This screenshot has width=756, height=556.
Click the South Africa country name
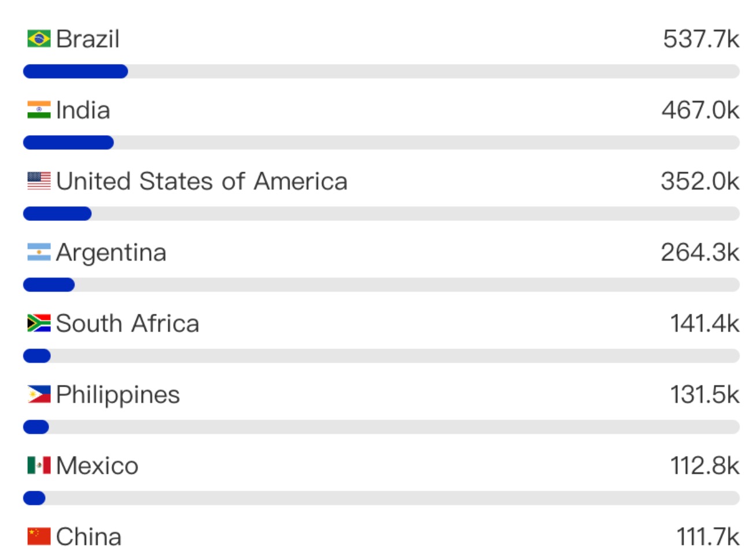pos(127,323)
